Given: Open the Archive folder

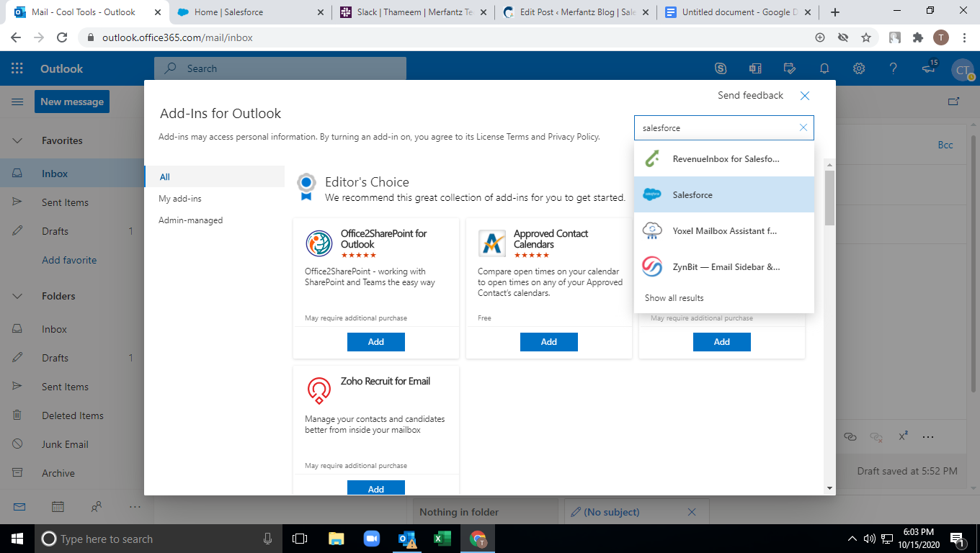Looking at the screenshot, I should click(72, 473).
